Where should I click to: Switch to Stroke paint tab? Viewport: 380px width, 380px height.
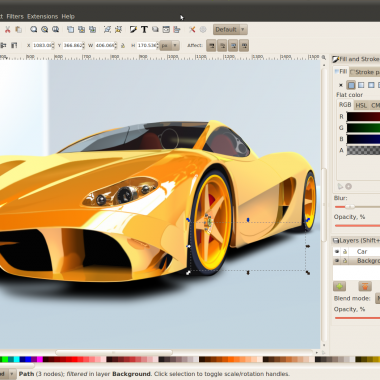(x=365, y=72)
